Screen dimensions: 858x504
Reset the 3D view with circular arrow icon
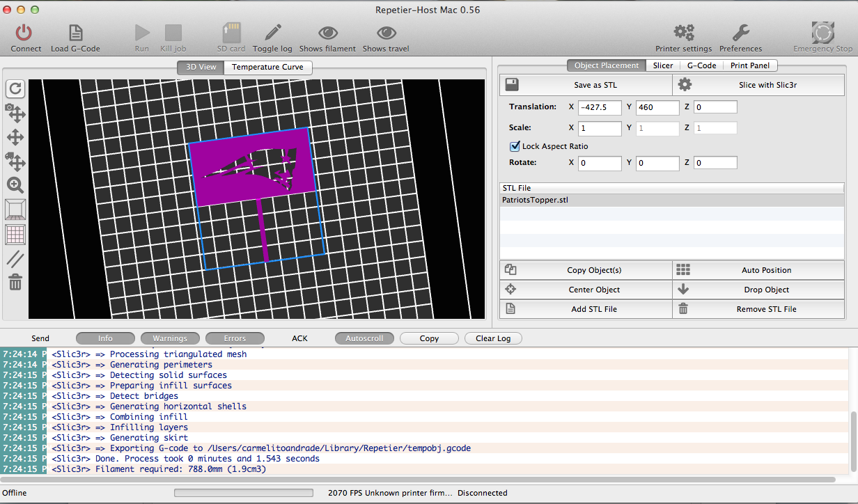pos(15,88)
